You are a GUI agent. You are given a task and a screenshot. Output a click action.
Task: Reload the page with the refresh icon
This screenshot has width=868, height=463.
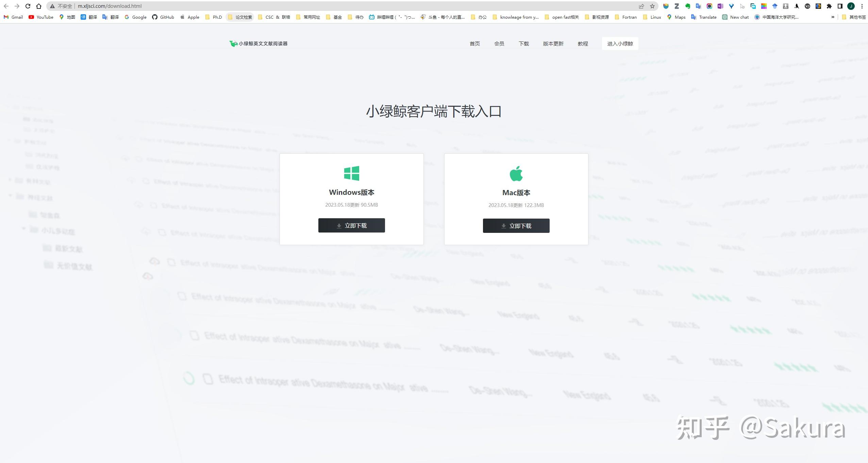(28, 6)
